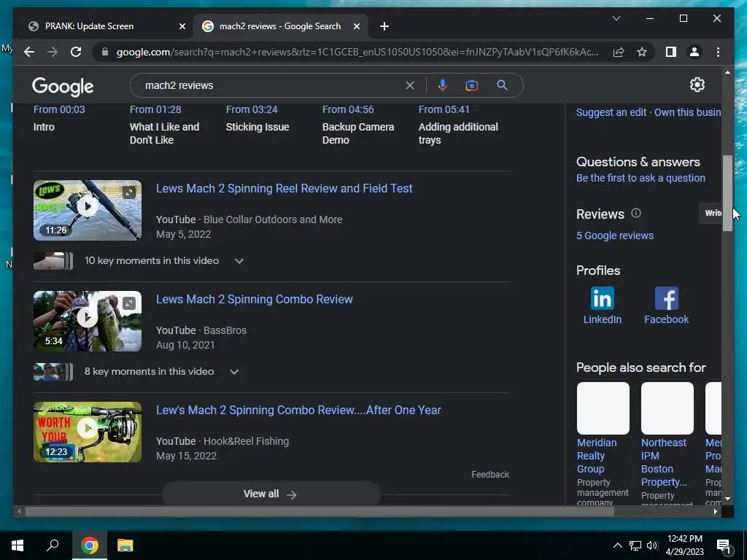Click the scroll down arrow
Screen dimensions: 747x560
pos(727,499)
